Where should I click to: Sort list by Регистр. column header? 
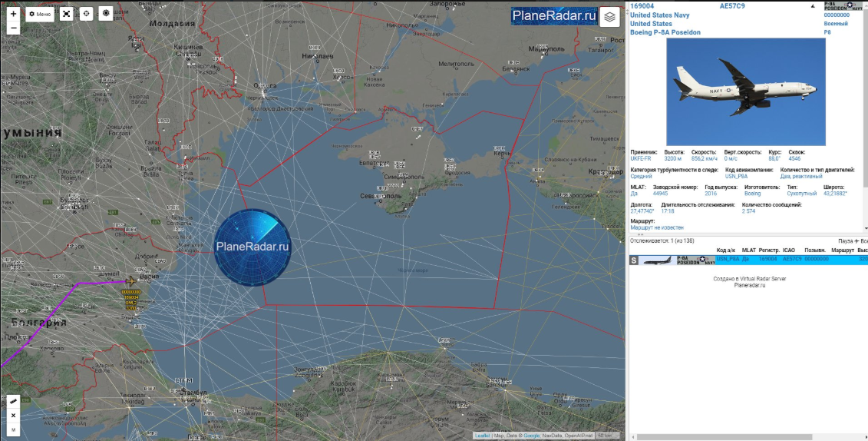769,250
